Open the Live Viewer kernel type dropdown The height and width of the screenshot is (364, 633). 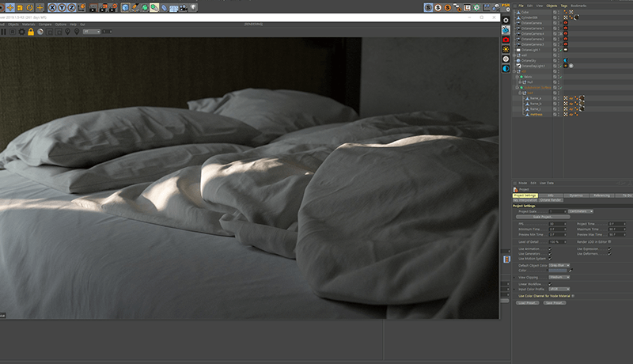[92, 32]
